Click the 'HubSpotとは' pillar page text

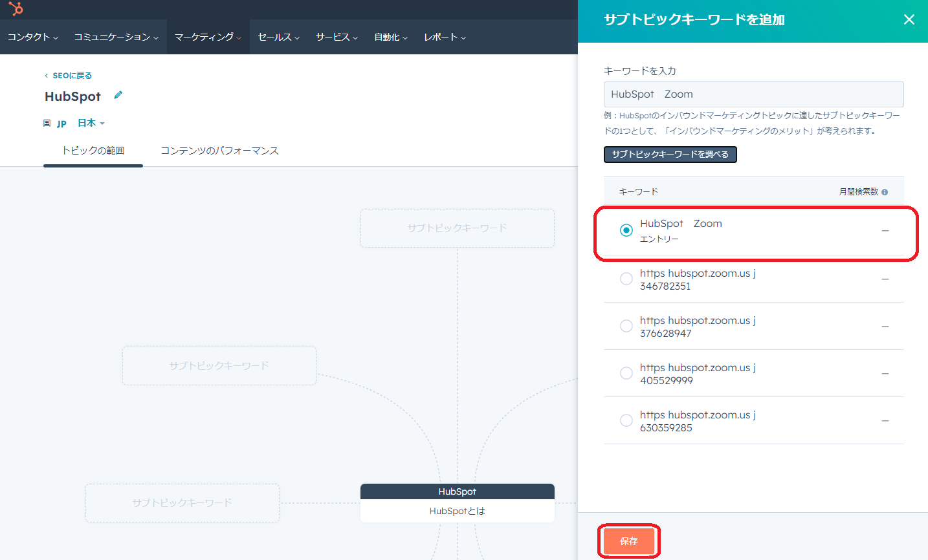coord(458,511)
